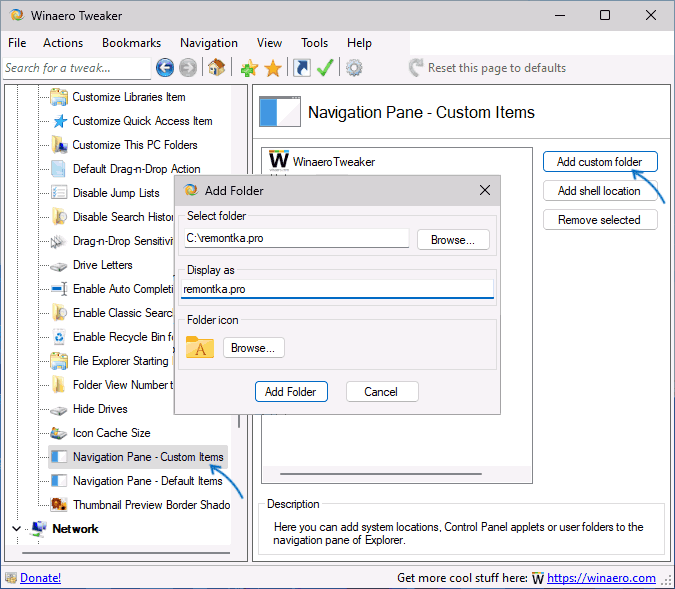The height and width of the screenshot is (589, 675).
Task: Click the Navigation Pane page header icon
Action: (x=280, y=112)
